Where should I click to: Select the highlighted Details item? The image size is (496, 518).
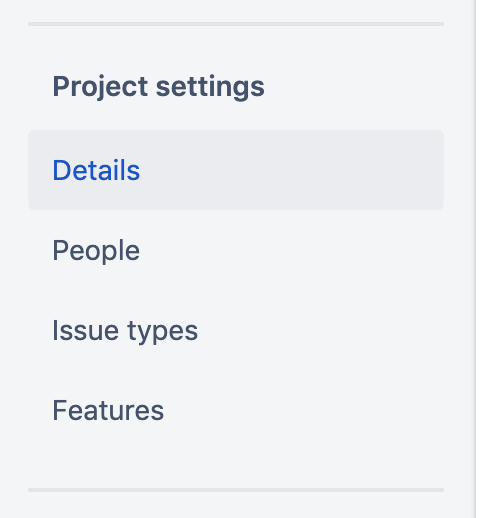(236, 170)
